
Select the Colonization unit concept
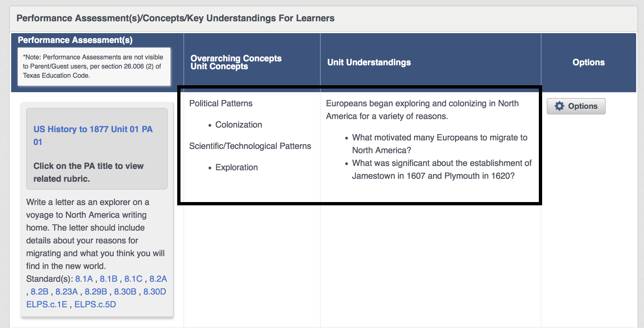238,125
